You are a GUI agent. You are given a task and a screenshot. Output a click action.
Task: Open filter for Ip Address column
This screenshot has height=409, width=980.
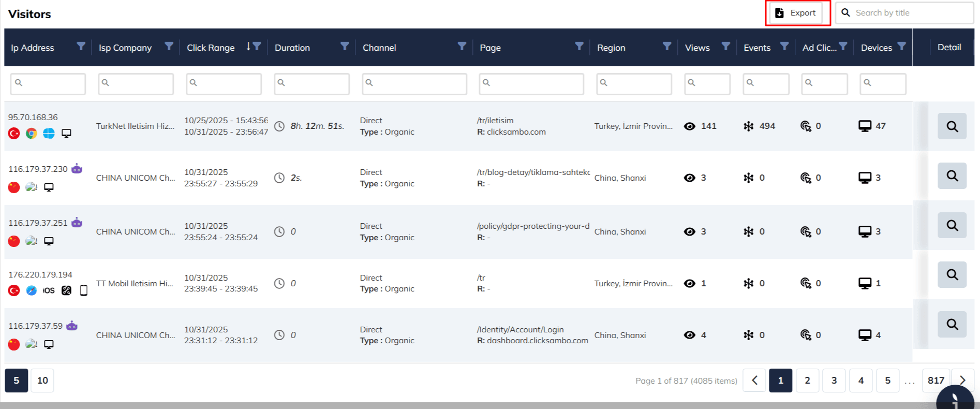click(x=81, y=46)
